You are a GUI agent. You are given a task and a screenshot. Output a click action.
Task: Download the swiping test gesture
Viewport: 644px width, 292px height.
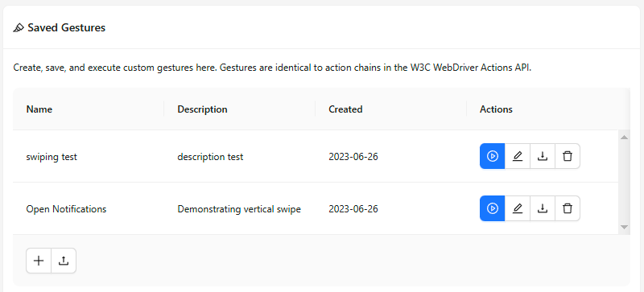click(x=543, y=156)
